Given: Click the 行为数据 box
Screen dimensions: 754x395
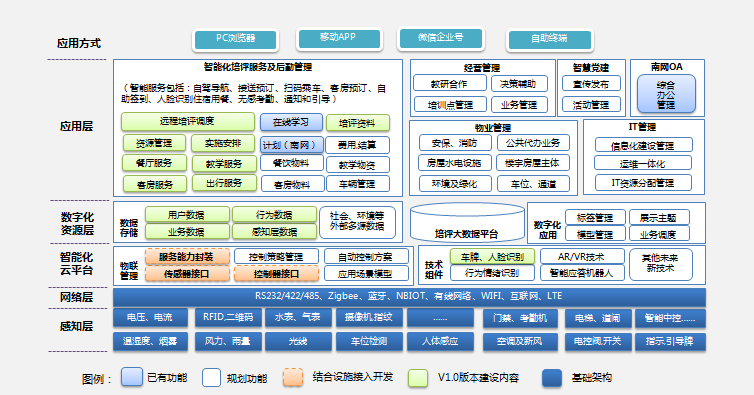Looking at the screenshot, I should click(274, 215).
